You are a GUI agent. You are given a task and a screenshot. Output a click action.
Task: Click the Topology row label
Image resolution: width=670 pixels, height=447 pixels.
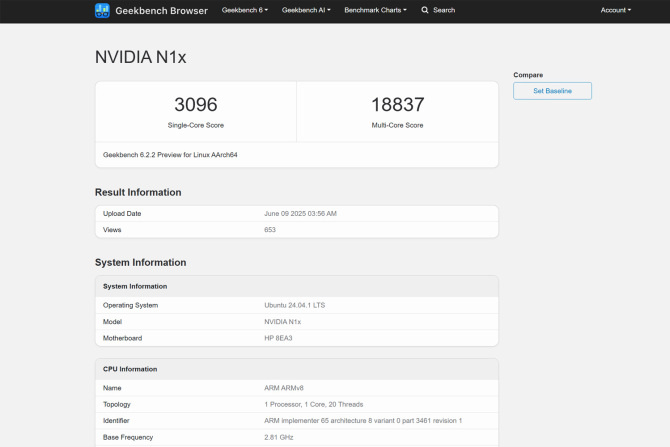pyautogui.click(x=117, y=404)
